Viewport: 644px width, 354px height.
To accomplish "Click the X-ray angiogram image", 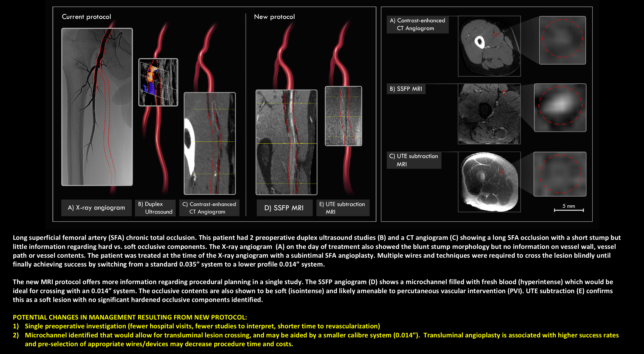I will [97, 107].
